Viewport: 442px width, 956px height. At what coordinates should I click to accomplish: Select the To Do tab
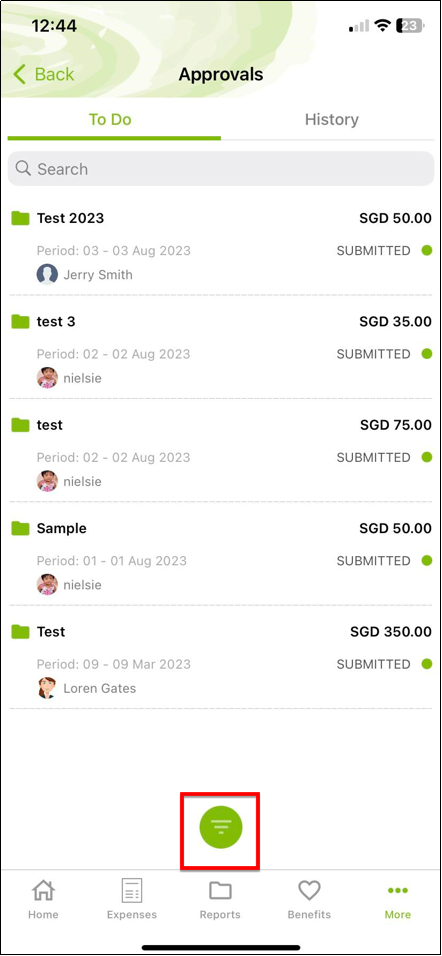tap(110, 120)
